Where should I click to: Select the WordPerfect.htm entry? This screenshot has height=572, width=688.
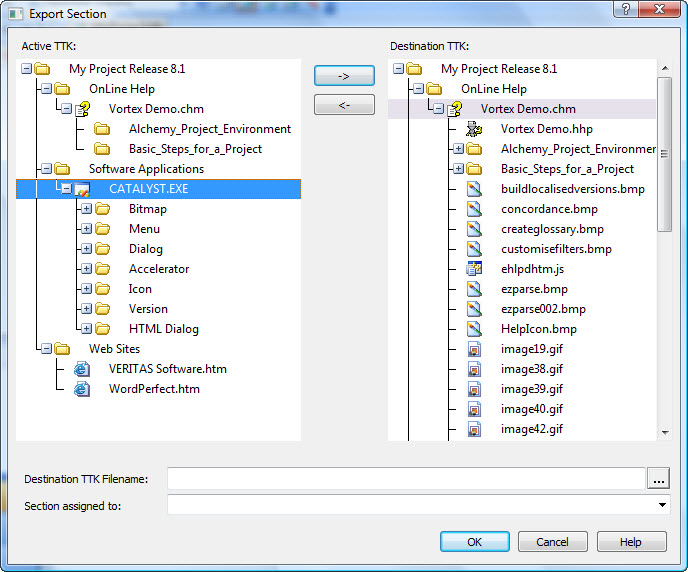pyautogui.click(x=154, y=389)
